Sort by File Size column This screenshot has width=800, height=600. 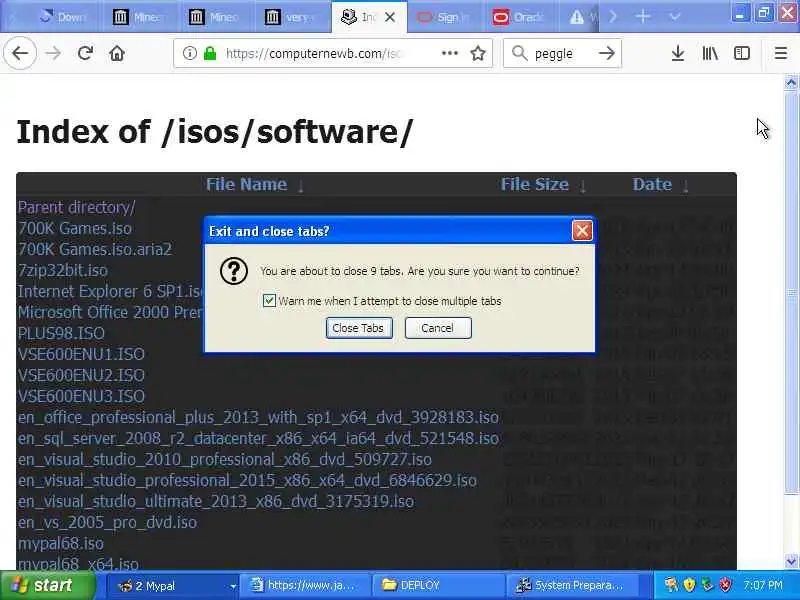pos(534,184)
